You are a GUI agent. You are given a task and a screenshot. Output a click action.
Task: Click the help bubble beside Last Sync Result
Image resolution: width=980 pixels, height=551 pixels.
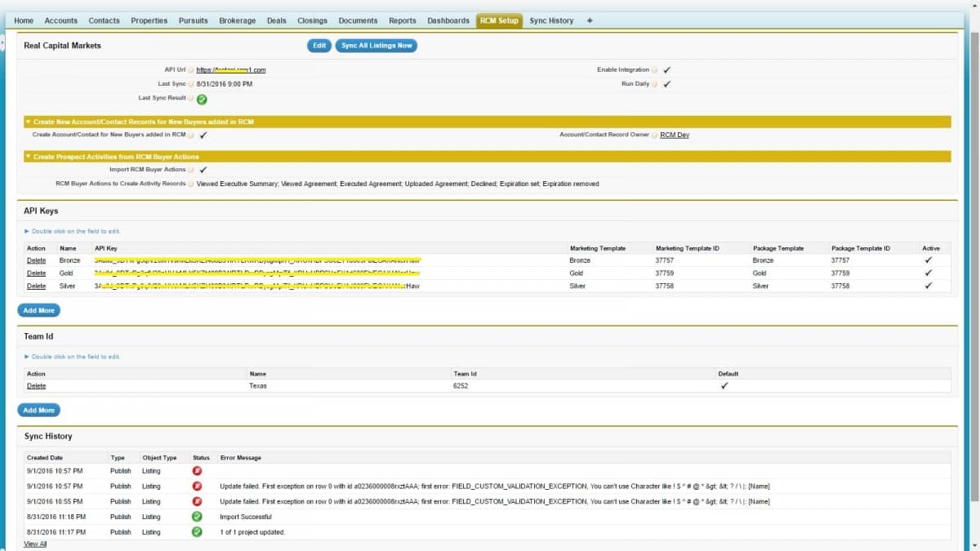pos(191,98)
